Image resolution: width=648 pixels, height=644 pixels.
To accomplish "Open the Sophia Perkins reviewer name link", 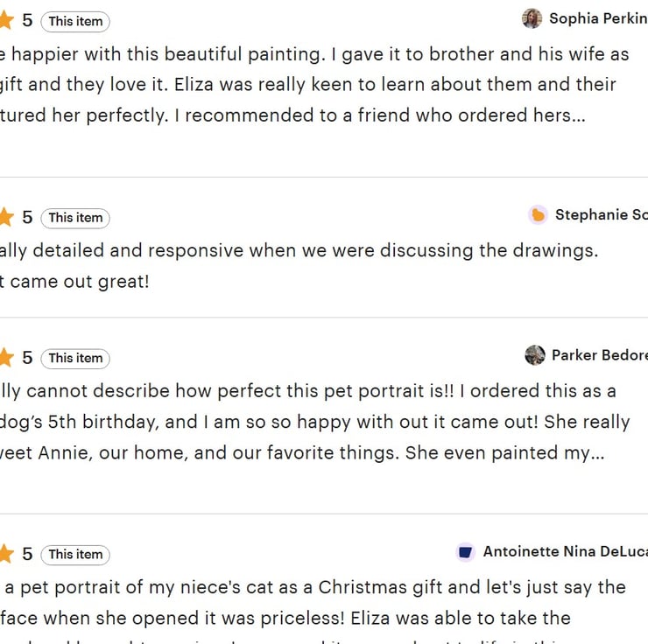I will (597, 18).
